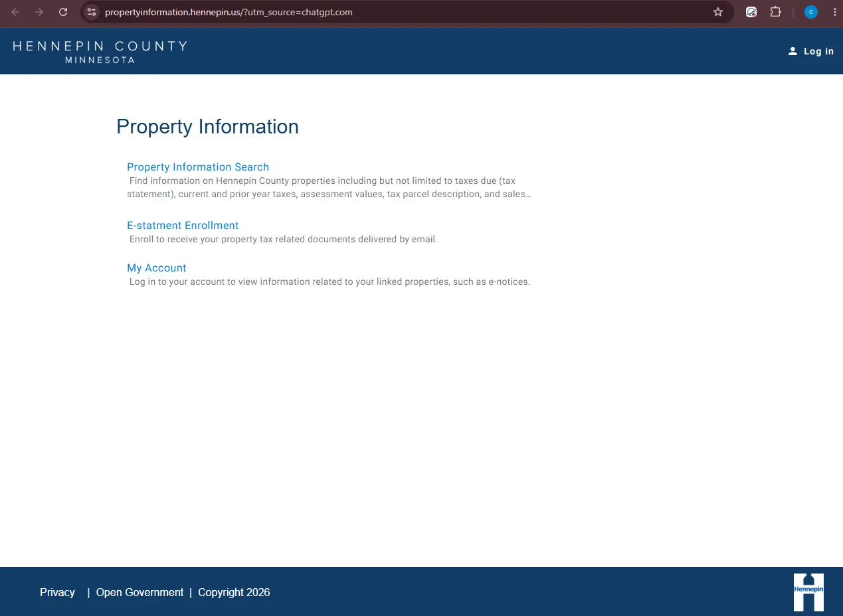Open the Open Government footer link
Image resolution: width=843 pixels, height=616 pixels.
click(140, 592)
